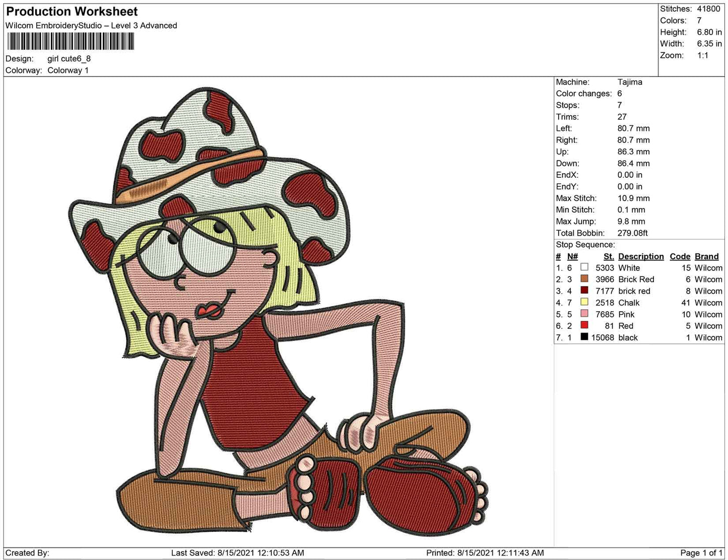The width and height of the screenshot is (728, 560).
Task: Click the White thread color swatch
Action: (584, 267)
